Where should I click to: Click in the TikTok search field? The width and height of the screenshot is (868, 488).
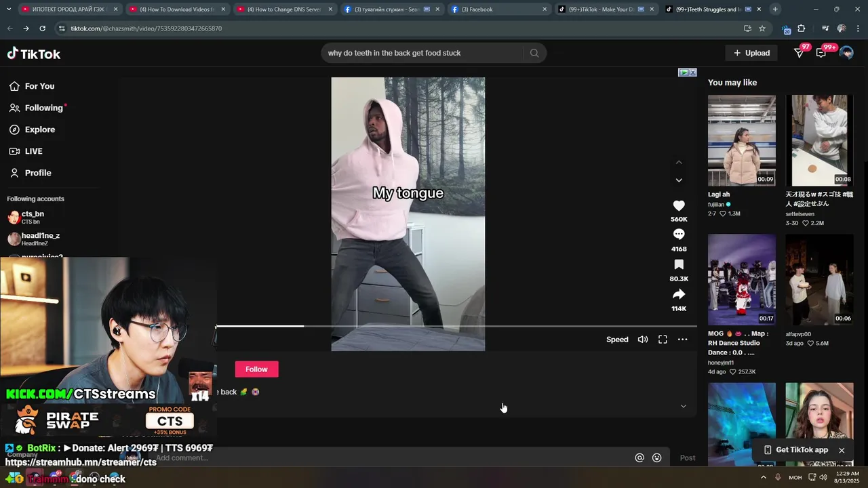point(424,53)
